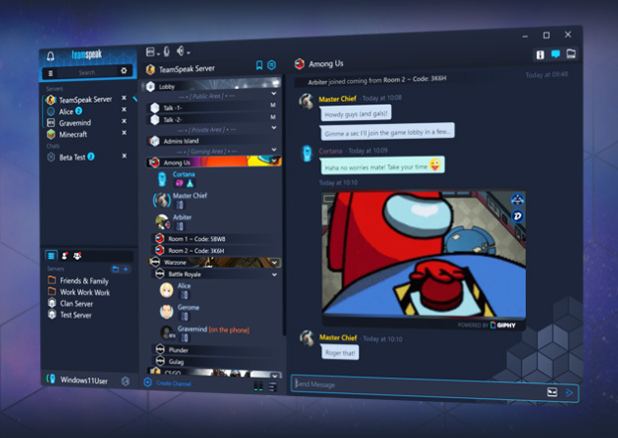Image resolution: width=618 pixels, height=438 pixels.
Task: Collapse the Private Area spacer
Action: pos(274,128)
